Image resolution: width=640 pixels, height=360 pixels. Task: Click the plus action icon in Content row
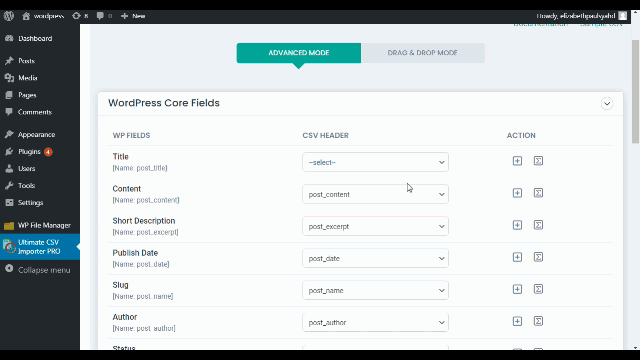click(517, 193)
